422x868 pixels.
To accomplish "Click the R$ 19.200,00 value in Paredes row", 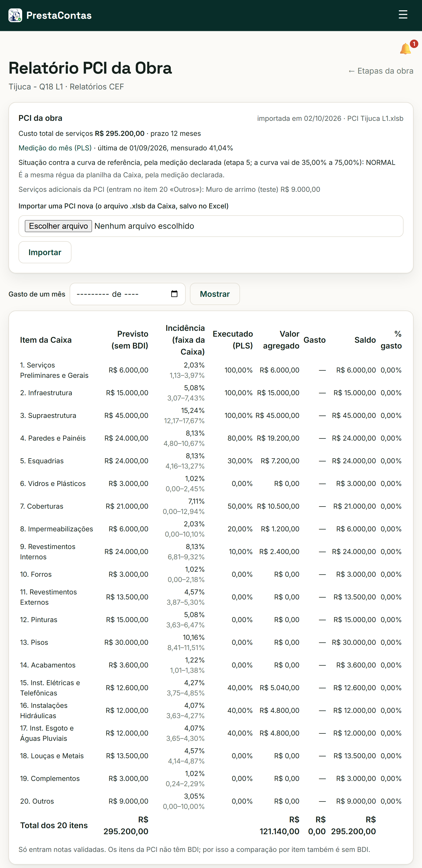I will pos(278,438).
